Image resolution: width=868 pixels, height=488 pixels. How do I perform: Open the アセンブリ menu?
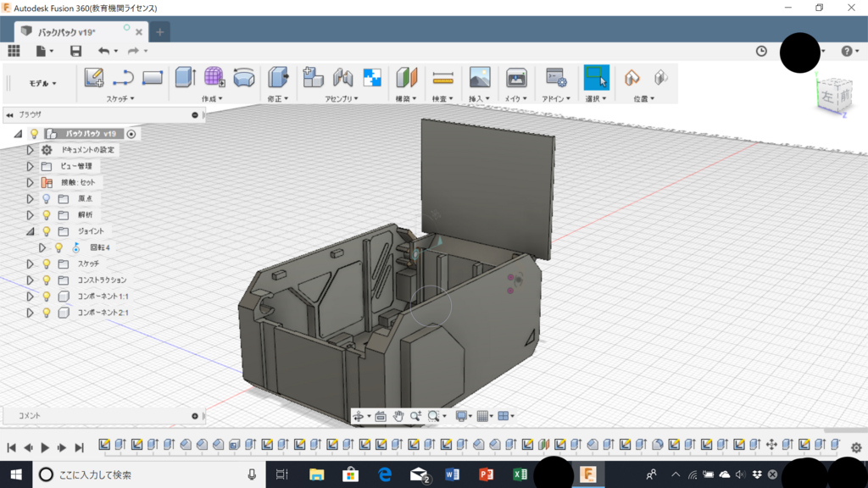(342, 98)
